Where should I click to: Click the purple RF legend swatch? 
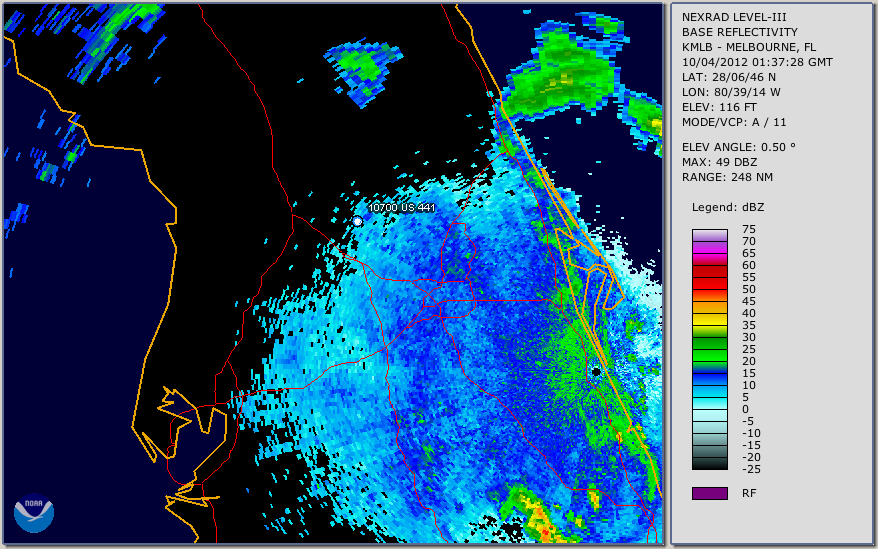pos(709,493)
